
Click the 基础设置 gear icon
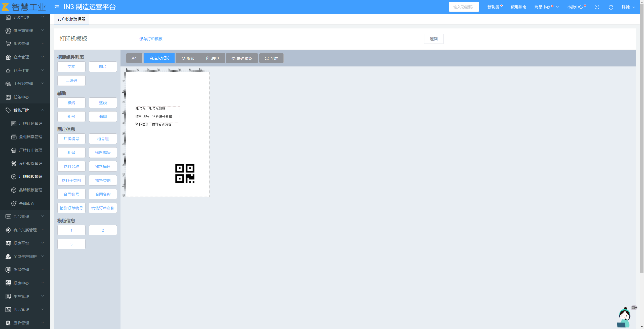click(x=14, y=203)
